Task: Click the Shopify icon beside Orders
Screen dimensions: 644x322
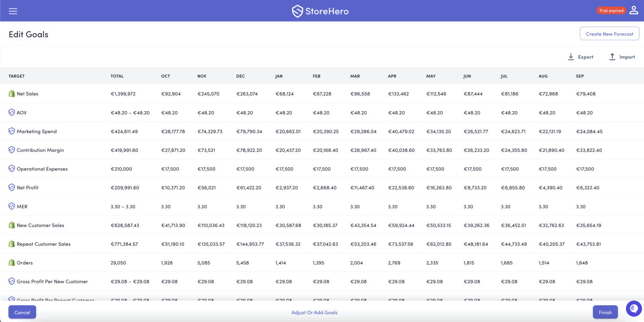Action: [x=11, y=262]
